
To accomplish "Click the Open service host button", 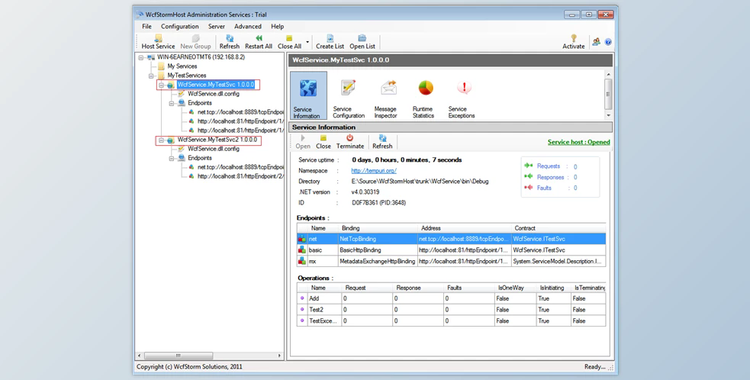I will (303, 142).
